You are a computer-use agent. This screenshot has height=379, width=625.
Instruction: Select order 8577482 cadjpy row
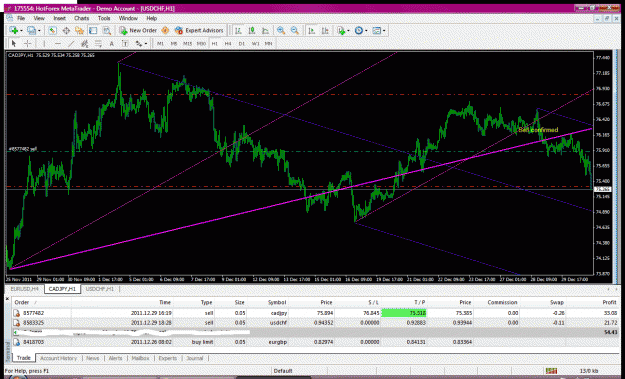pyautogui.click(x=315, y=313)
